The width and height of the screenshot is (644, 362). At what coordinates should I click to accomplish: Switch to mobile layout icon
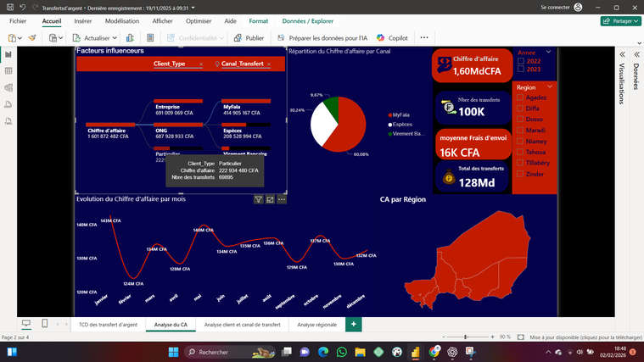click(x=45, y=324)
